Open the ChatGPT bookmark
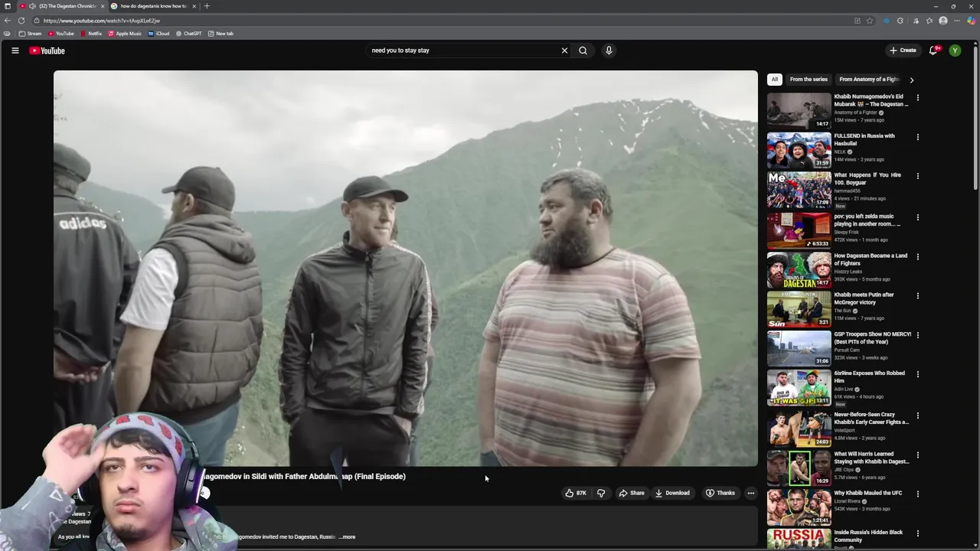The width and height of the screenshot is (980, 551). coord(189,34)
